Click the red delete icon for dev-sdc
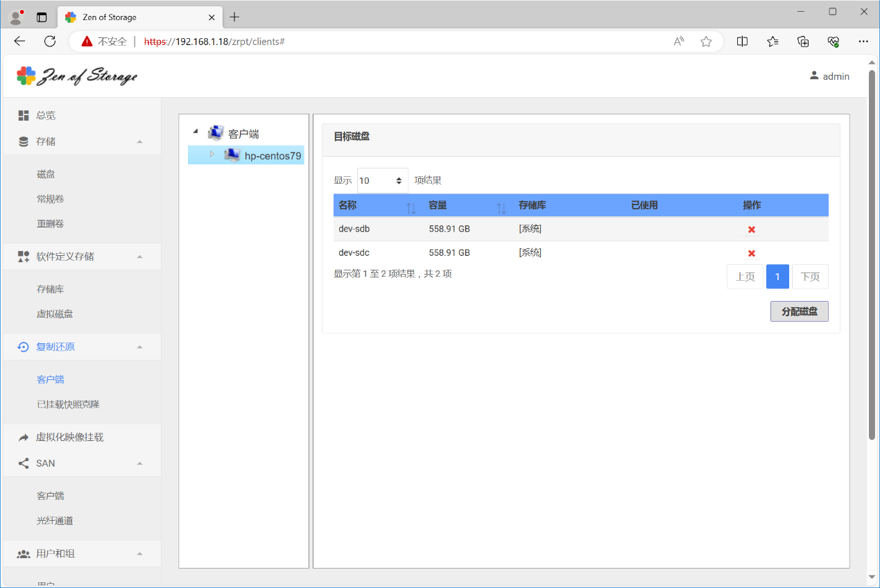The height and width of the screenshot is (588, 880). [751, 253]
